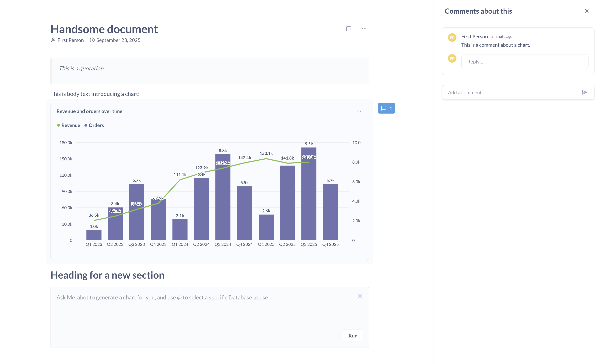Click the clock icon beside the date
This screenshot has height=364, width=602.
92,40
